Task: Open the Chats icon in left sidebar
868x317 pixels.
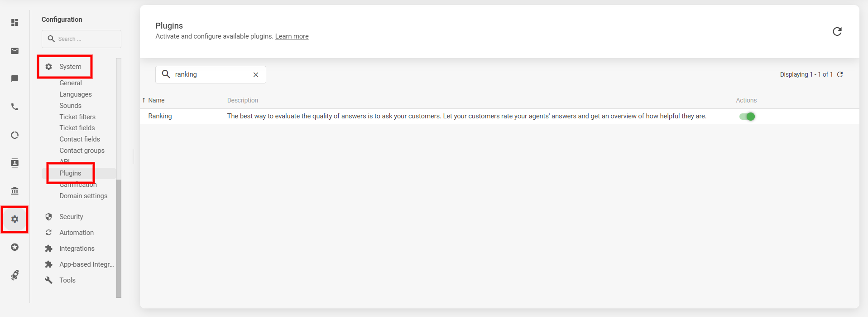Action: 15,79
